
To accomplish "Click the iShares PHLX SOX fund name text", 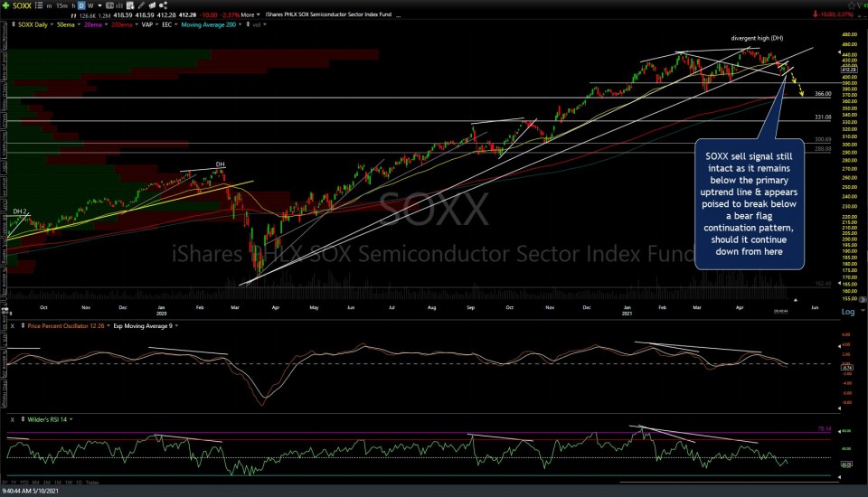I will click(328, 14).
